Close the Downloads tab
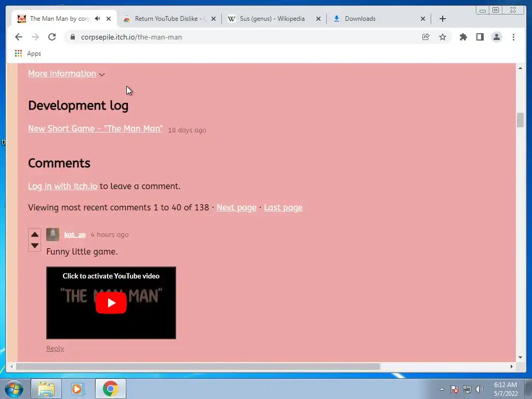The image size is (532, 399). click(423, 19)
